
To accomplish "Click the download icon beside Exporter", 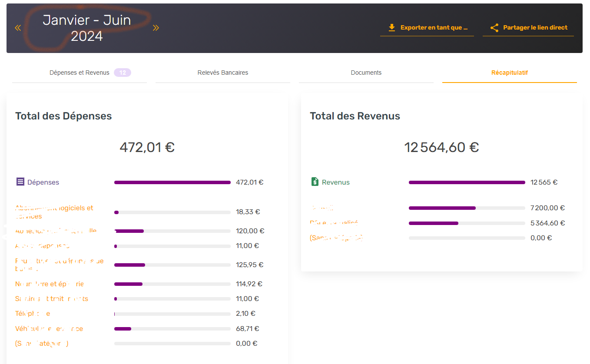I will (392, 28).
